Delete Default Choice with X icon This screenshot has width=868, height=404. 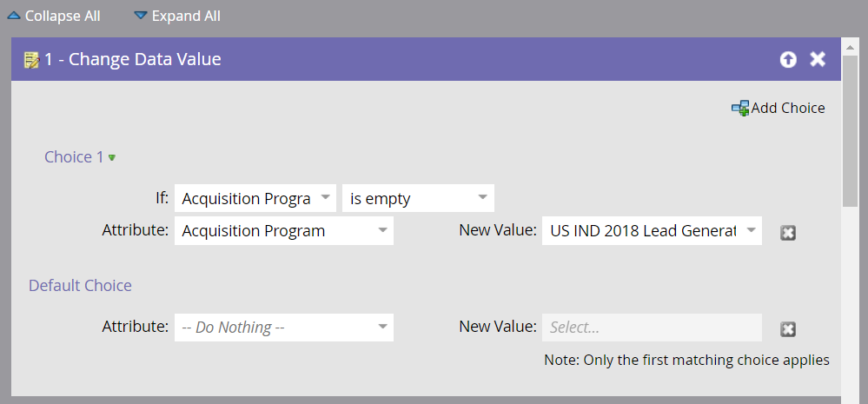pos(788,329)
